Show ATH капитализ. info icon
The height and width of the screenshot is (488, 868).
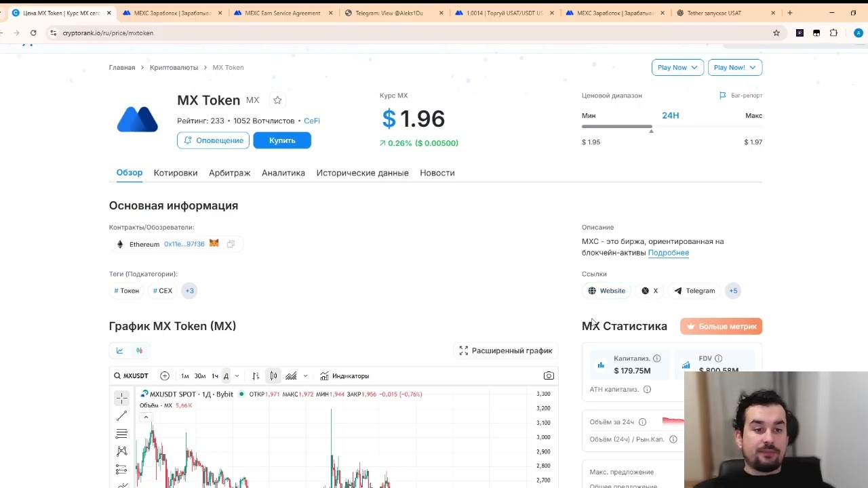tap(647, 389)
